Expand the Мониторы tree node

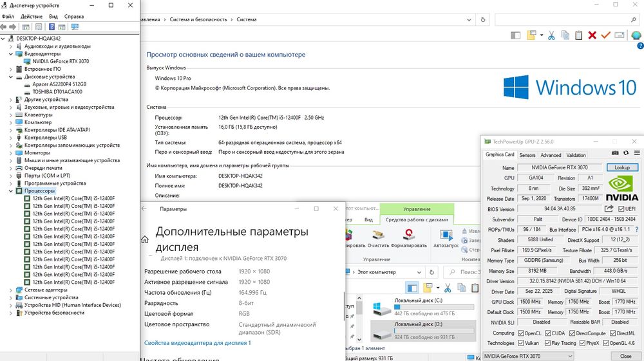[11, 153]
